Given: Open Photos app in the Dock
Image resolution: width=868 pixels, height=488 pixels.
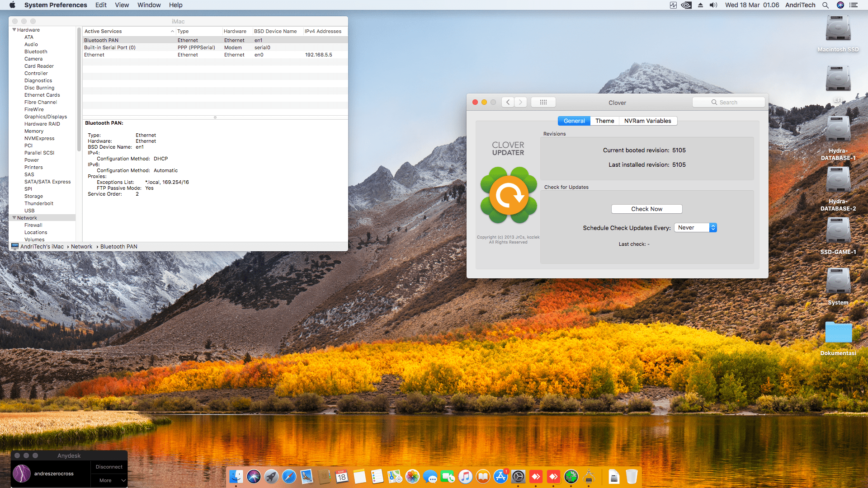Looking at the screenshot, I should 412,476.
